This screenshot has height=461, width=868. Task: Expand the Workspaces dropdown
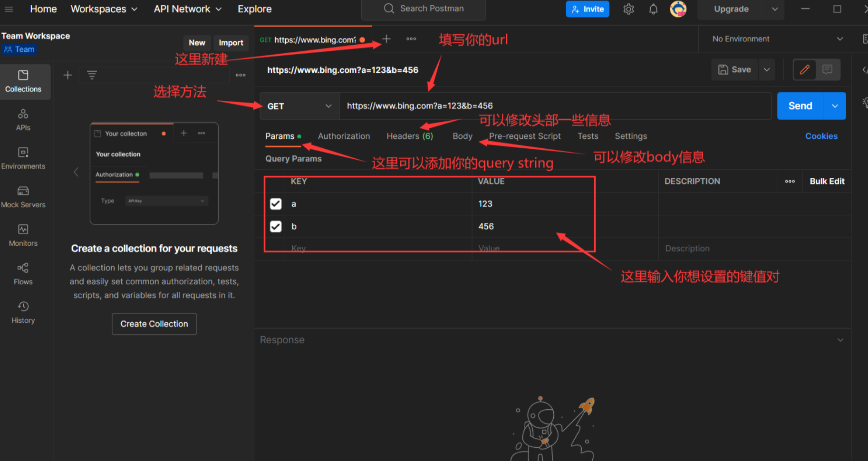coord(104,9)
